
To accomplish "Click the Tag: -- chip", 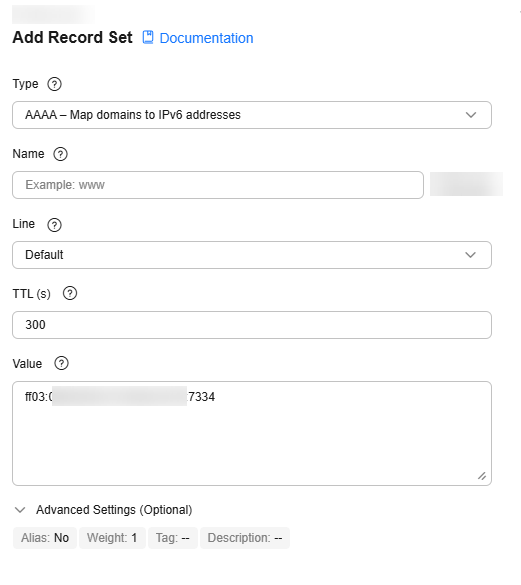I will click(x=173, y=538).
